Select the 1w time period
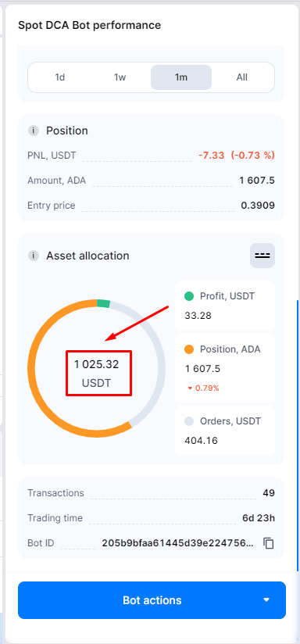The image size is (300, 644). [x=120, y=77]
